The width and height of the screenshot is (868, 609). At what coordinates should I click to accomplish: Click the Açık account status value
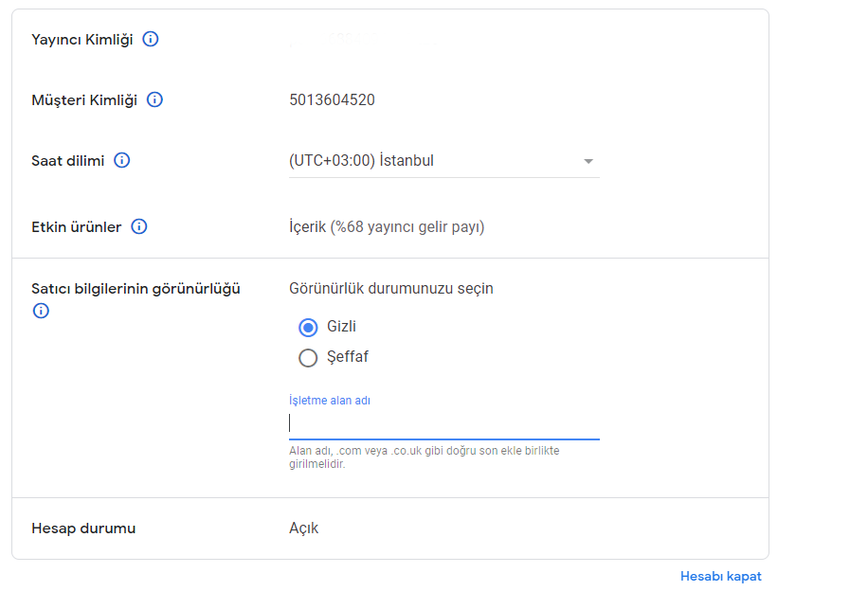(303, 528)
